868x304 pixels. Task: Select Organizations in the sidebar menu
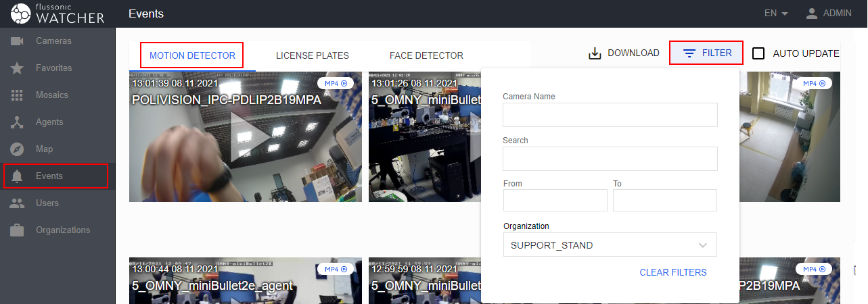pos(63,230)
